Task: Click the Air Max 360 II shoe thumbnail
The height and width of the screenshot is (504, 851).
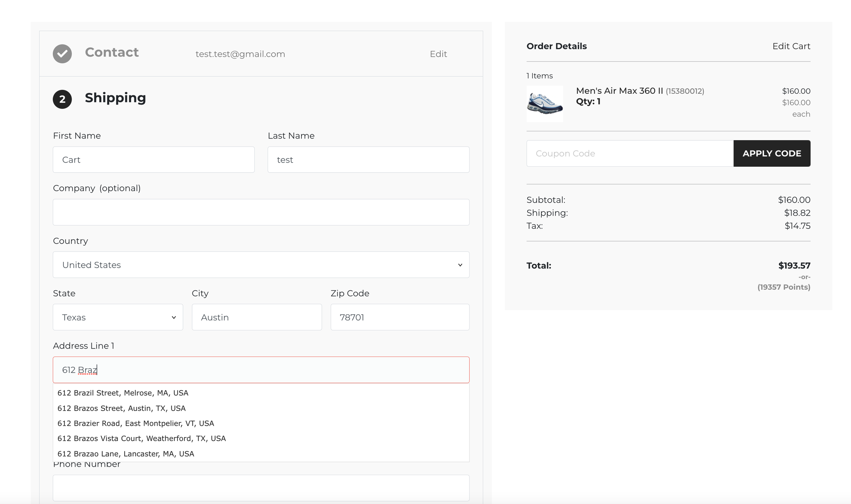Action: (544, 104)
